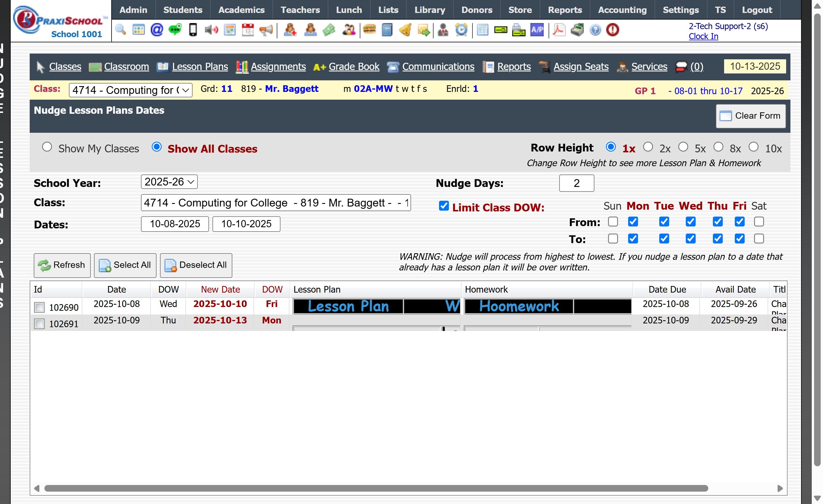Select Show My Classes radio button
Image resolution: width=823 pixels, height=504 pixels.
[47, 147]
